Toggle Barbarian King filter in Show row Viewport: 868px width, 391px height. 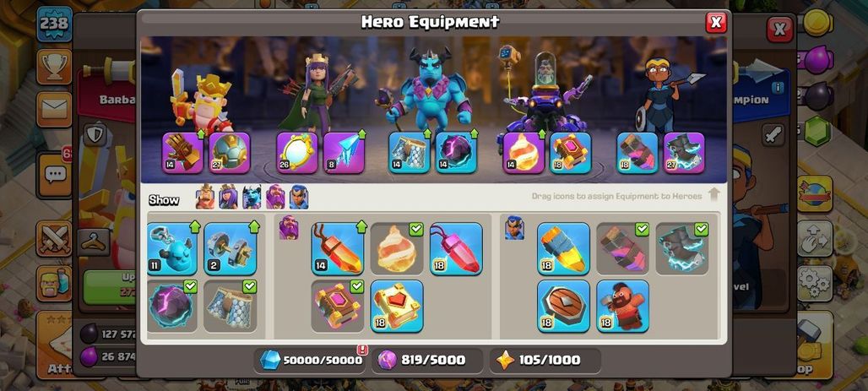tap(205, 197)
